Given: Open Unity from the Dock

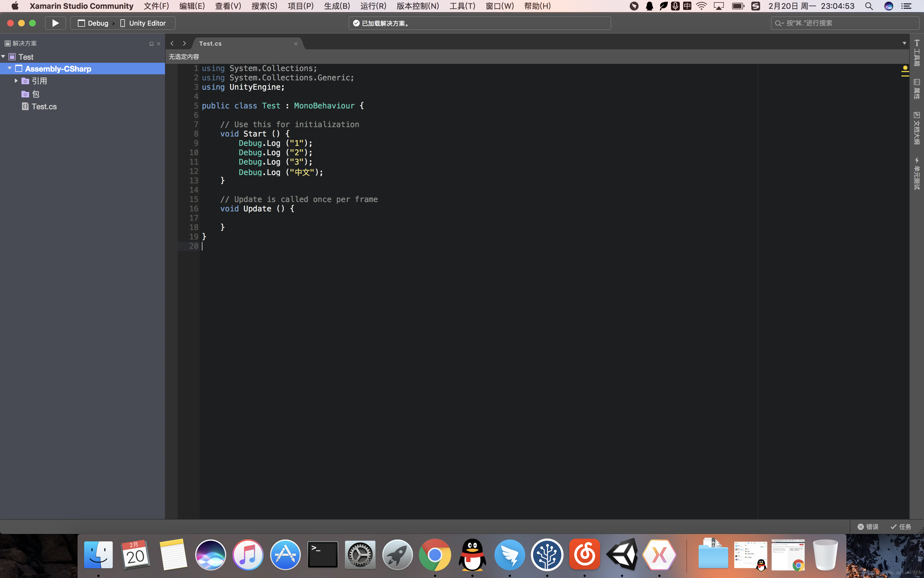Looking at the screenshot, I should pyautogui.click(x=622, y=555).
